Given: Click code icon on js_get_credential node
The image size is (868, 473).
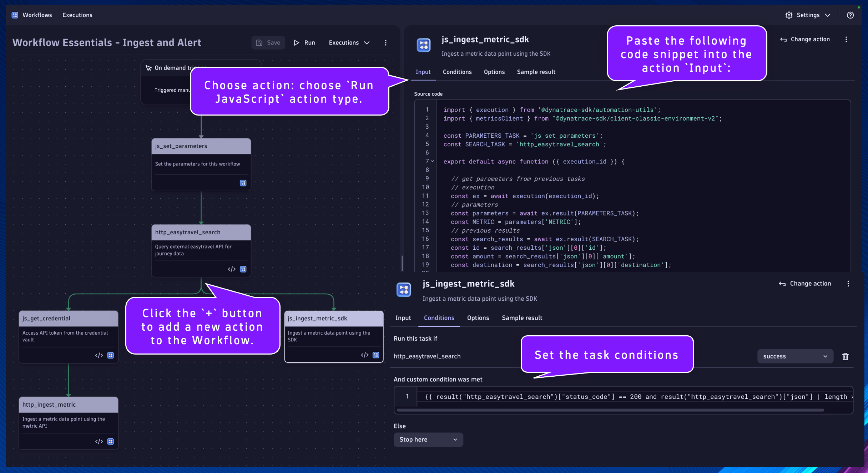Looking at the screenshot, I should (99, 355).
